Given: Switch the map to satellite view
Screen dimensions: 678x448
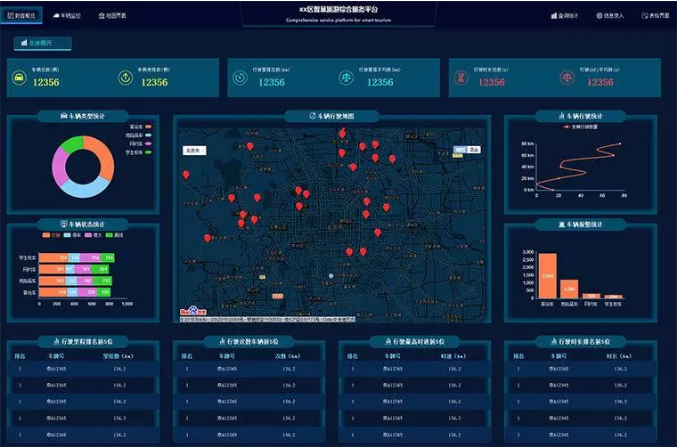Looking at the screenshot, I should [x=474, y=150].
